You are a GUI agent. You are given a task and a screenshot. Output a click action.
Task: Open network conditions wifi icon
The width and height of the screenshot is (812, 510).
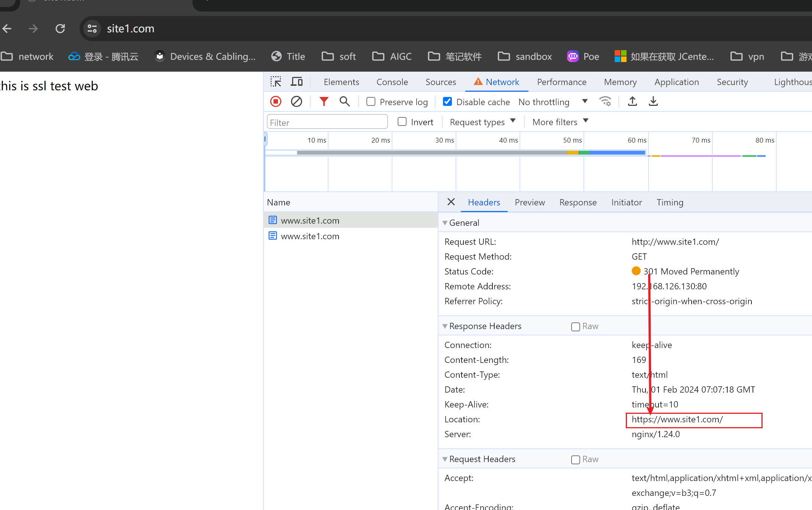605,101
